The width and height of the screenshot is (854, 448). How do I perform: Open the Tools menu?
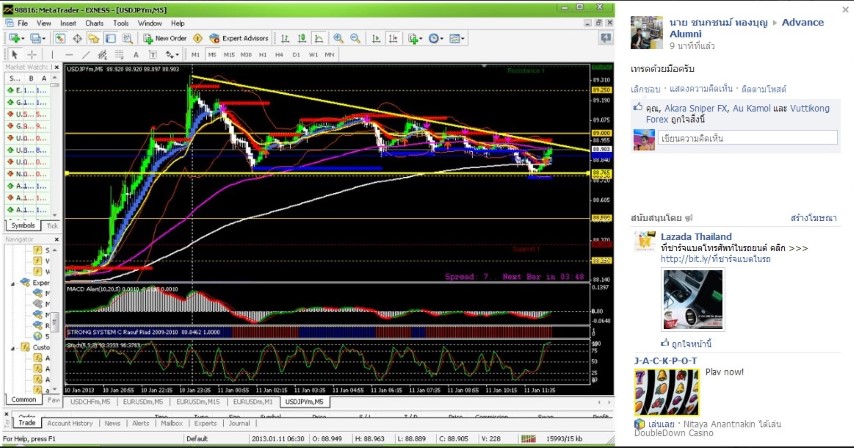(120, 23)
